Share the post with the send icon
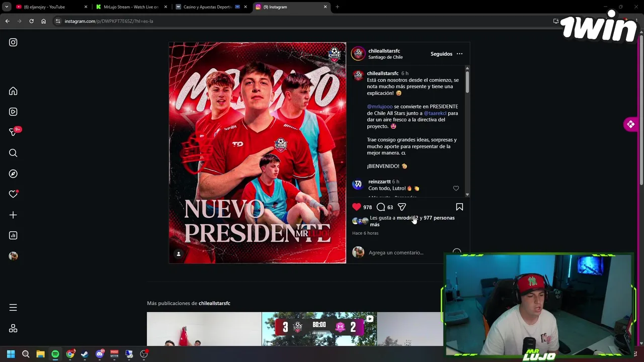644x362 pixels. [x=401, y=207]
